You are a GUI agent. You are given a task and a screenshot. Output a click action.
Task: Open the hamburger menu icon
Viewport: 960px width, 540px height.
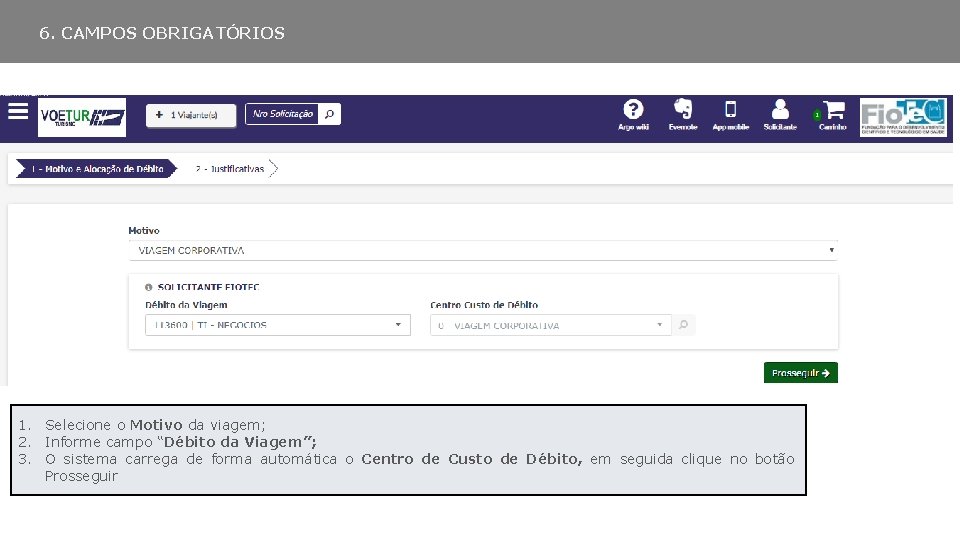(18, 111)
